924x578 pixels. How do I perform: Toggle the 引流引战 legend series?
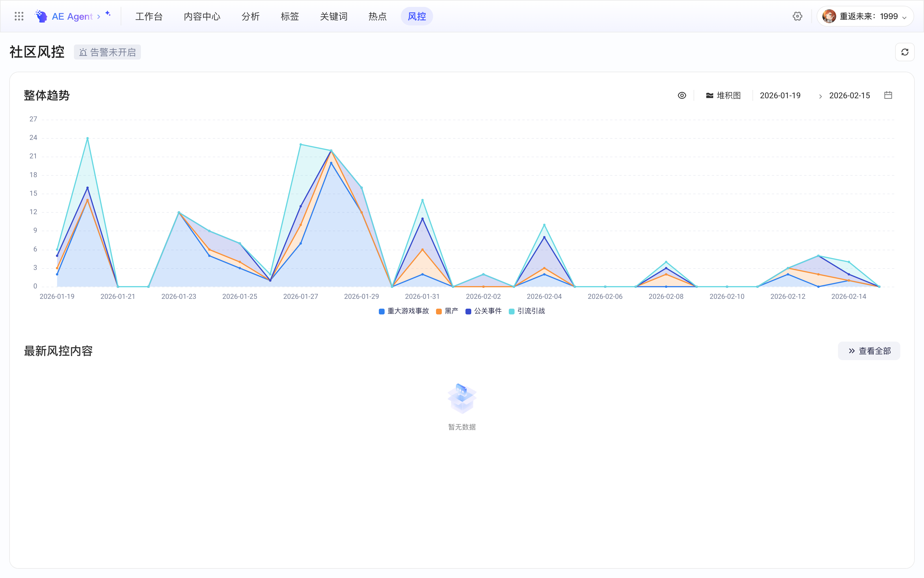click(527, 311)
